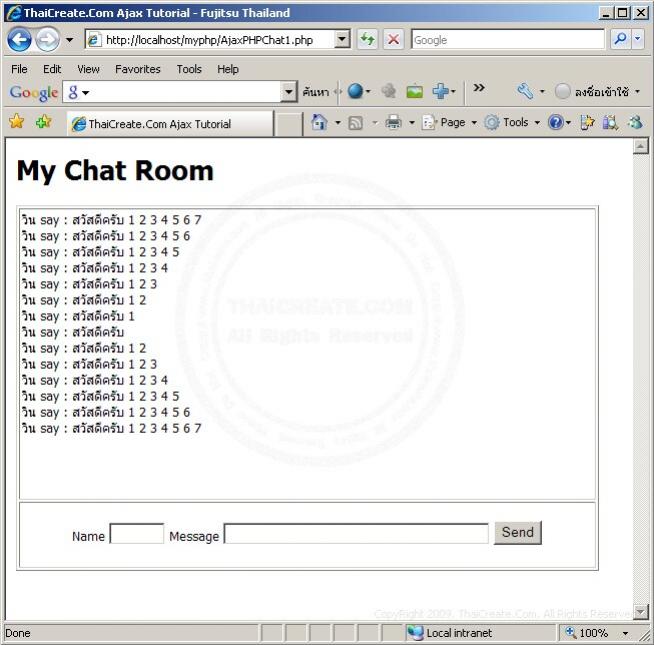Click the Google search box in the top bar
Viewport: 654px width, 645px height.
508,40
